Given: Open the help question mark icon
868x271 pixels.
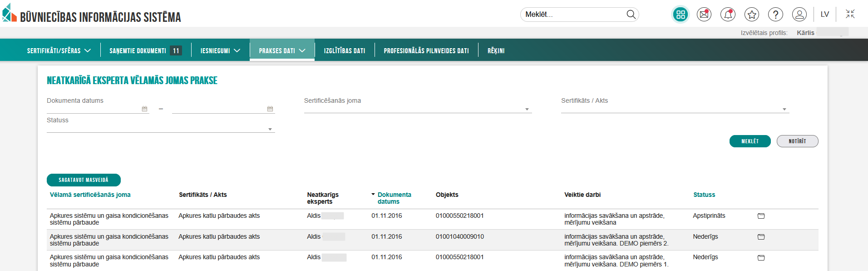Looking at the screenshot, I should coord(775,15).
